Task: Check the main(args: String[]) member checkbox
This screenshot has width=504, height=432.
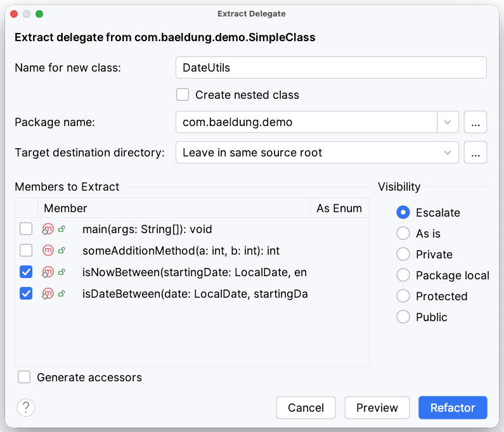Action: click(26, 229)
